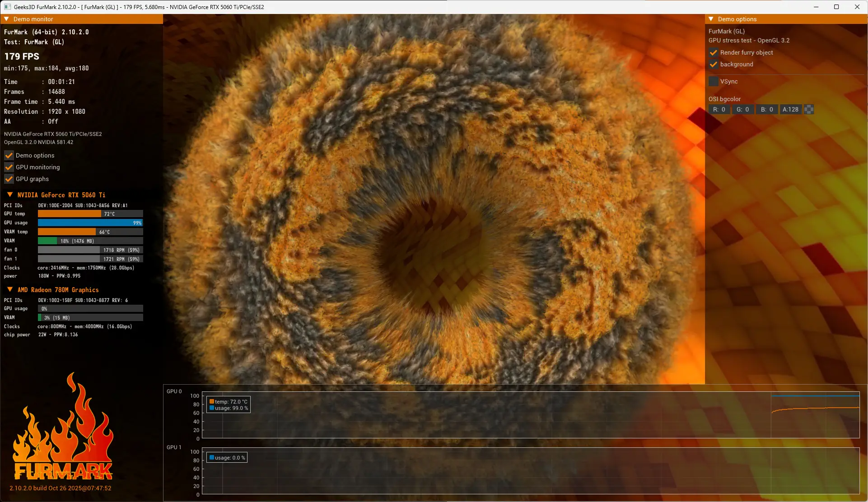Click the VRAM 18% (1476 MB) bar
Image resolution: width=868 pixels, height=502 pixels.
coord(90,241)
